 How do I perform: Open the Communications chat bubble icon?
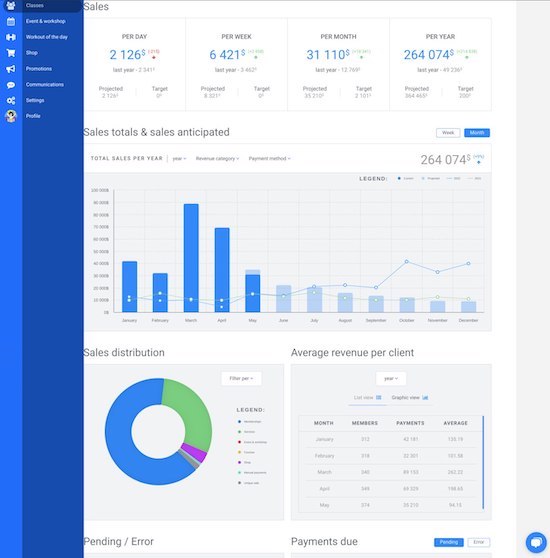[11, 85]
